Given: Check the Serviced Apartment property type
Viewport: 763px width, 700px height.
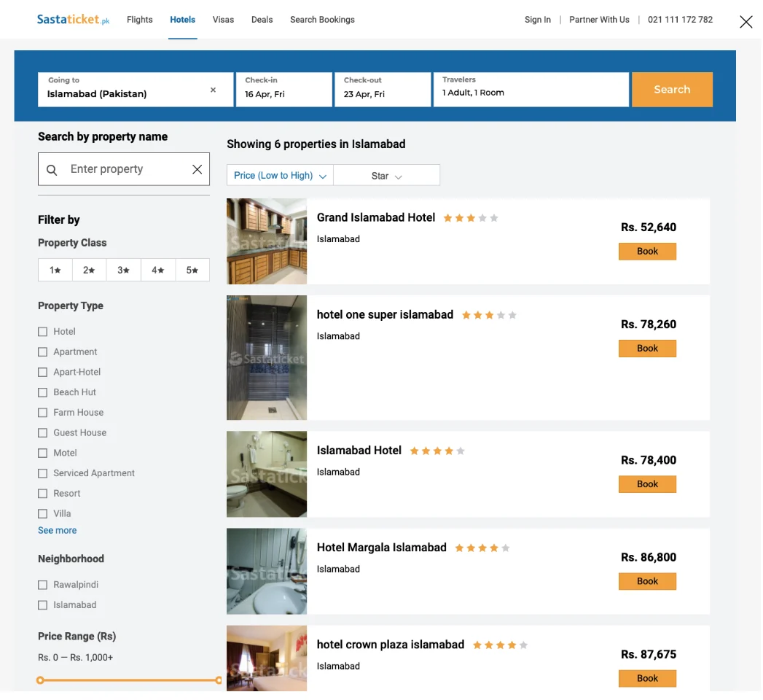Looking at the screenshot, I should pyautogui.click(x=43, y=474).
